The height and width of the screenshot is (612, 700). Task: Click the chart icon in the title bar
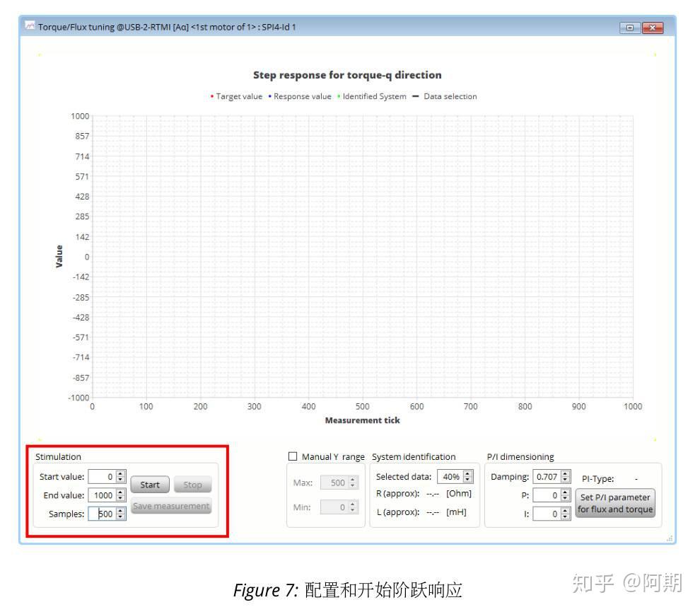tap(31, 26)
